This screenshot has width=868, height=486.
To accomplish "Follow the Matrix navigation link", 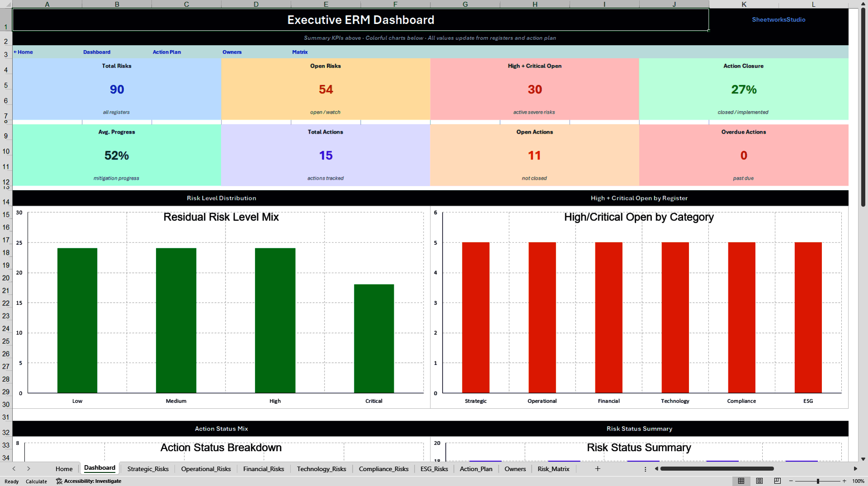I will [300, 52].
